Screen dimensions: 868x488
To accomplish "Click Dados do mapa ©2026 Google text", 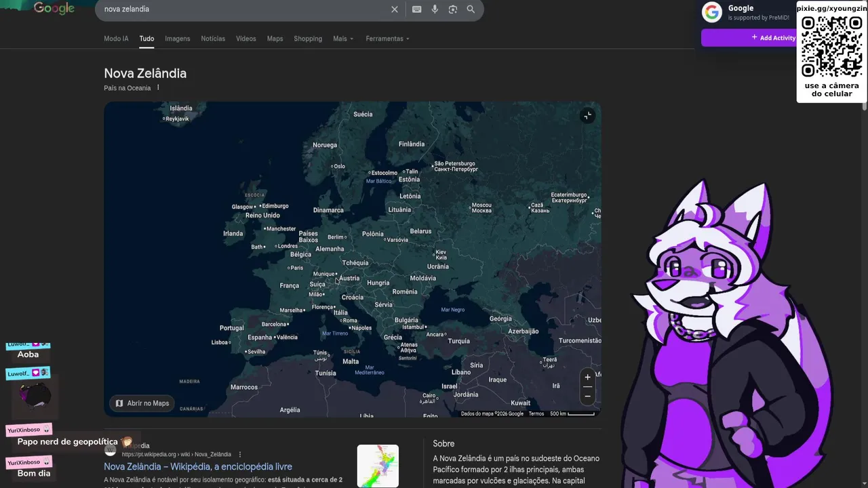I will click(492, 413).
